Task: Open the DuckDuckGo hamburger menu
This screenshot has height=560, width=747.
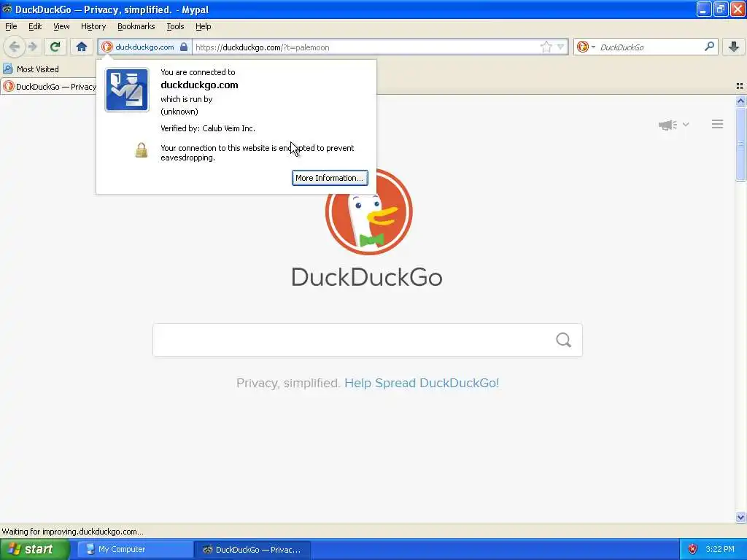Action: coord(718,124)
